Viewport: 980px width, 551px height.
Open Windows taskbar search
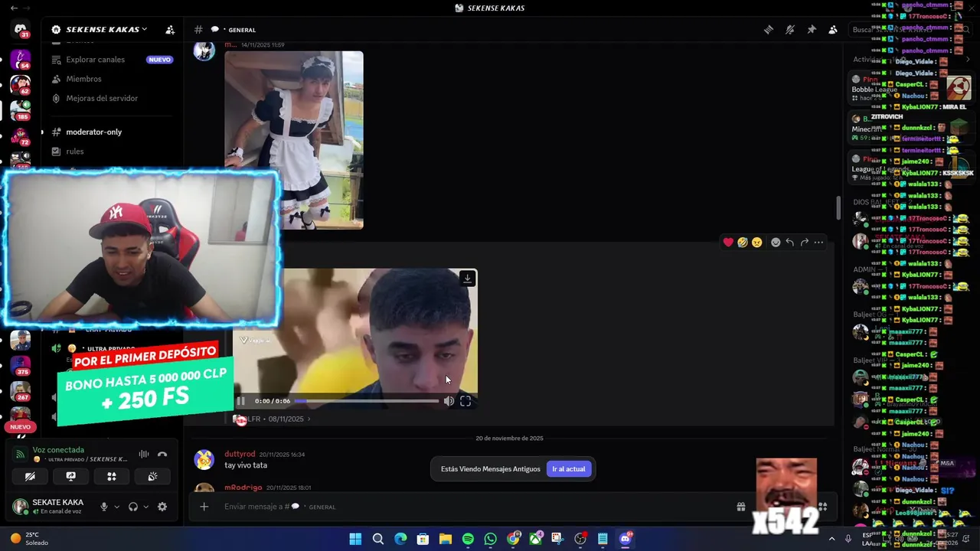point(378,539)
